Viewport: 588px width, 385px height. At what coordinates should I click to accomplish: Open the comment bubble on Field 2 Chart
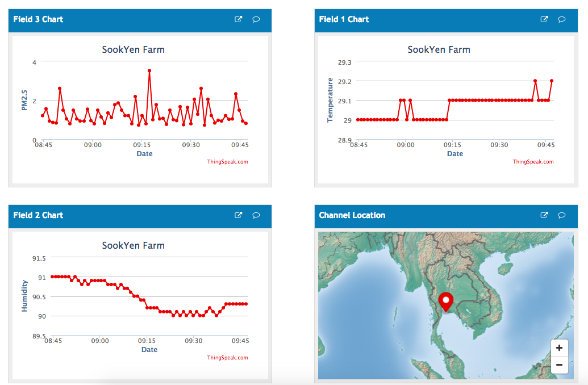(256, 215)
